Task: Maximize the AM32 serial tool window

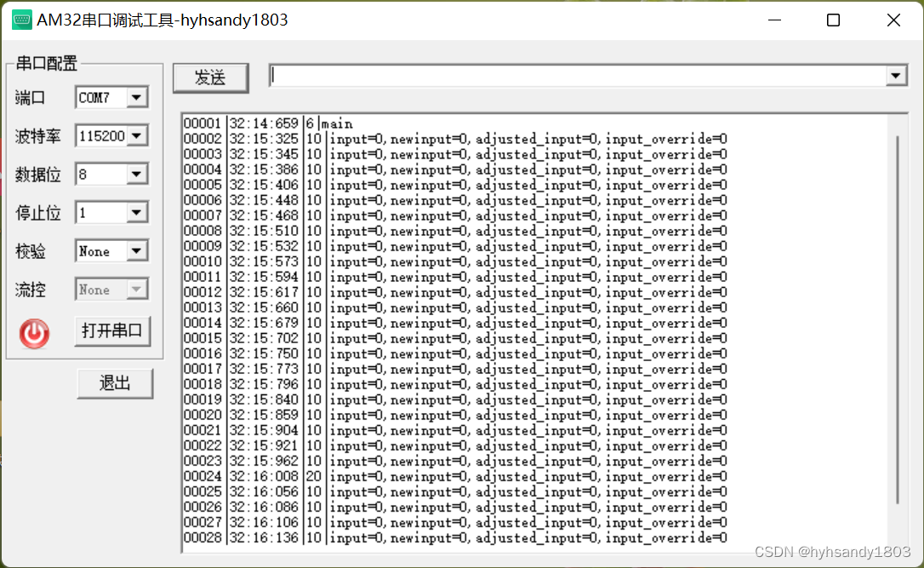Action: pos(833,20)
